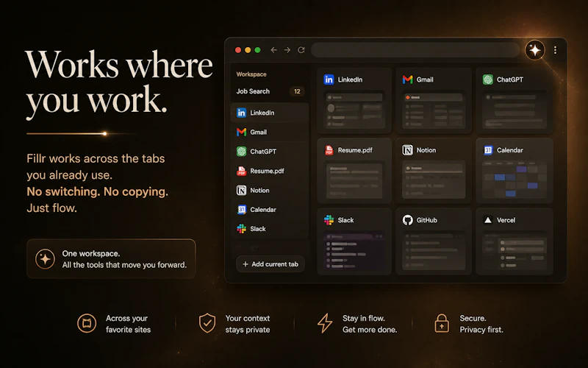
Task: Click the Slack icon on its card
Action: 329,220
